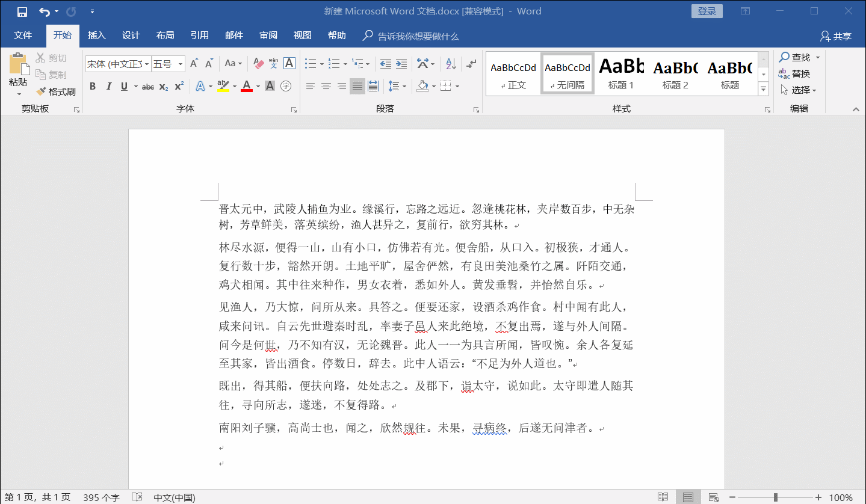This screenshot has width=866, height=504.
Task: Open the font name dropdown
Action: (x=146, y=64)
